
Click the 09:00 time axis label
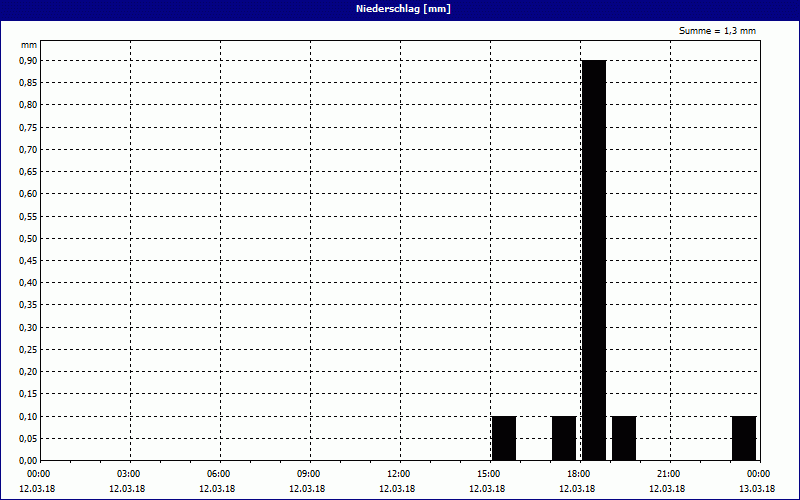[308, 473]
